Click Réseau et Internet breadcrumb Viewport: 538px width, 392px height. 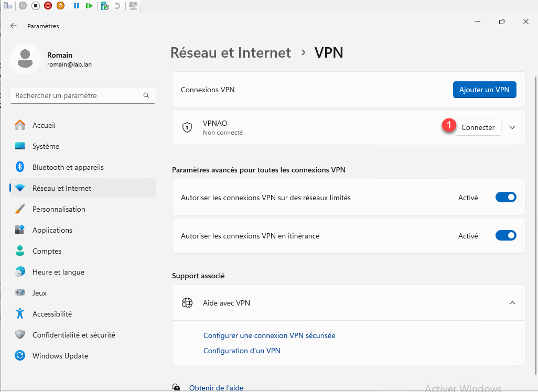[231, 53]
